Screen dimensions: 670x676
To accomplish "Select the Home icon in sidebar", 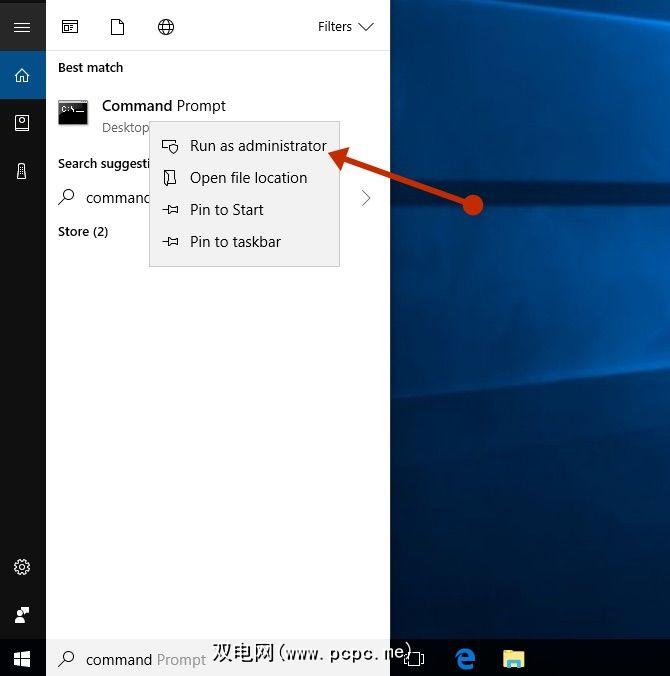I will tap(22, 75).
